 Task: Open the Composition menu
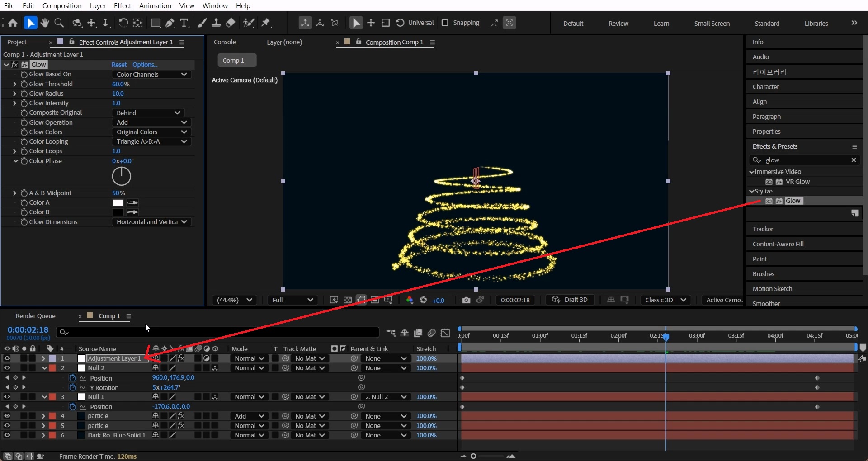[x=62, y=5]
